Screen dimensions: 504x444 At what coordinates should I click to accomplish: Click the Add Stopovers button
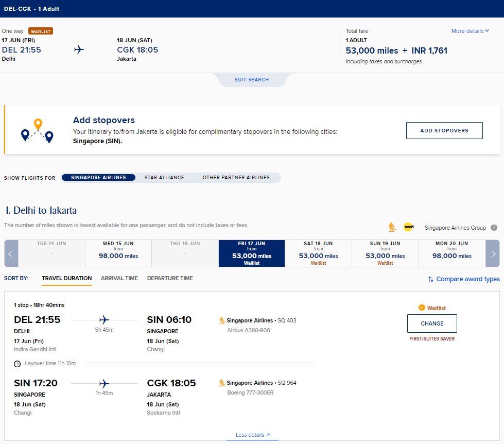point(444,130)
